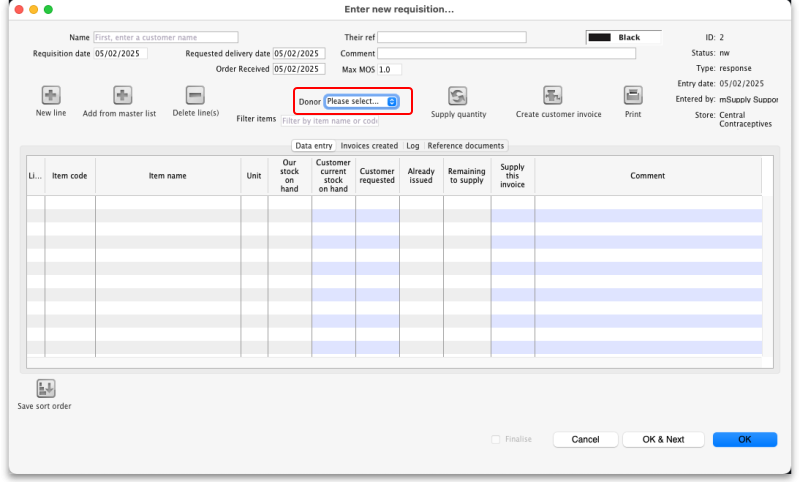This screenshot has width=800, height=482.
Task: Click the OK & Next button
Action: (x=663, y=439)
